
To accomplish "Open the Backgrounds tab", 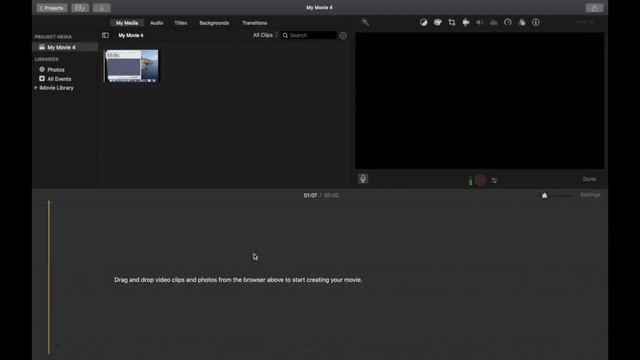I will [x=214, y=23].
